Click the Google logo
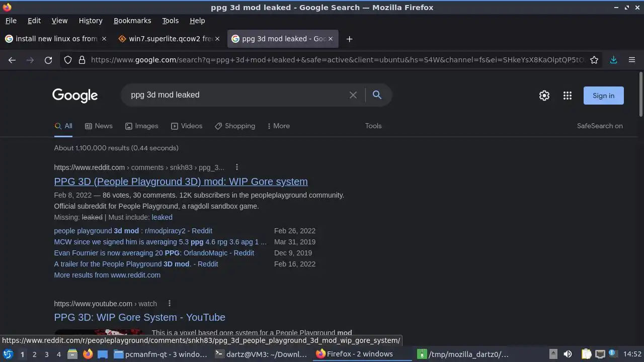Screen dimensions: 644x362 pyautogui.click(x=75, y=96)
